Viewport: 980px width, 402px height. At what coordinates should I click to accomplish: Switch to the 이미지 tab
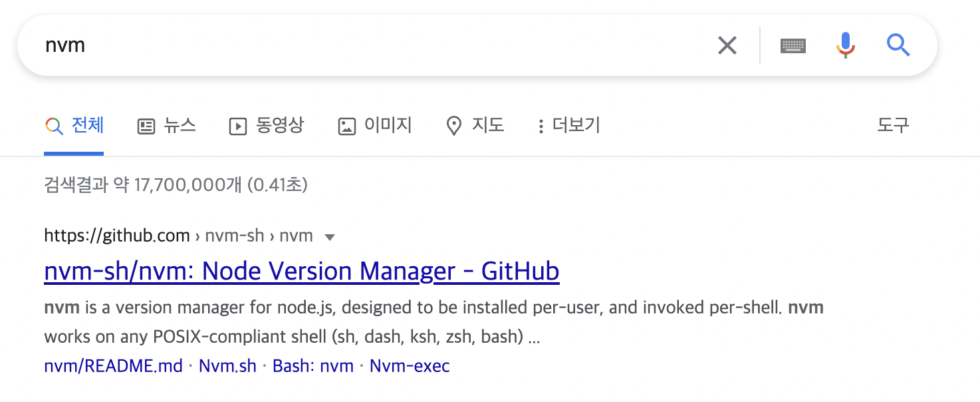(x=375, y=126)
